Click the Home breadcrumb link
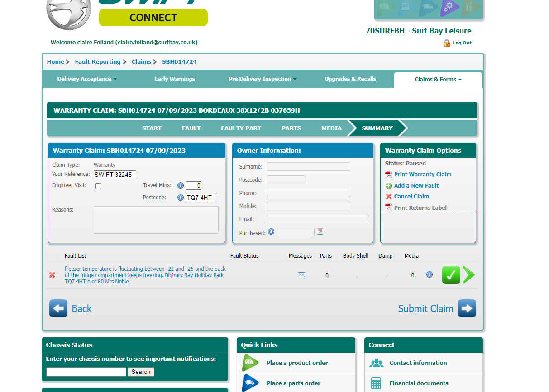Screen dimensions: 549x392 pyautogui.click(x=55, y=62)
